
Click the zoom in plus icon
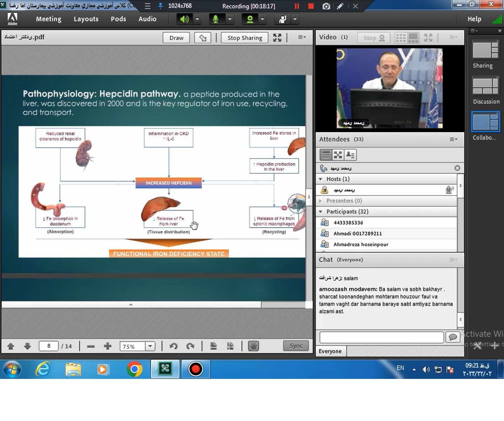[x=108, y=346]
